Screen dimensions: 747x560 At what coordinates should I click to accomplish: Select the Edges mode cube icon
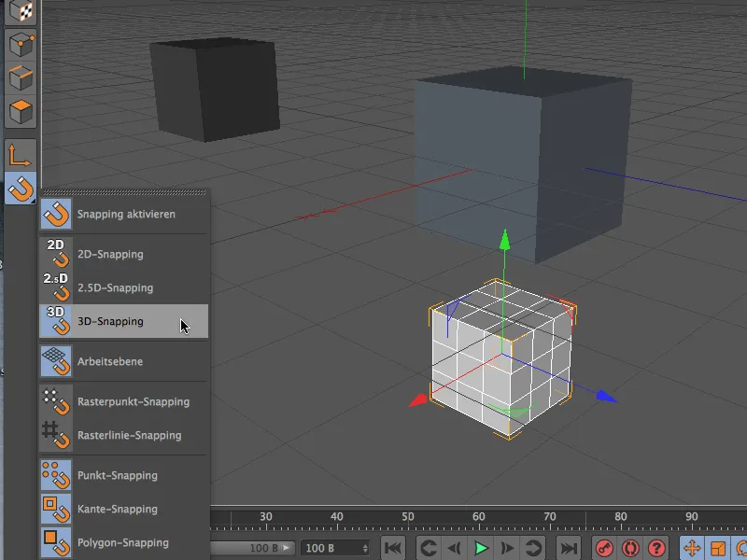tap(21, 78)
